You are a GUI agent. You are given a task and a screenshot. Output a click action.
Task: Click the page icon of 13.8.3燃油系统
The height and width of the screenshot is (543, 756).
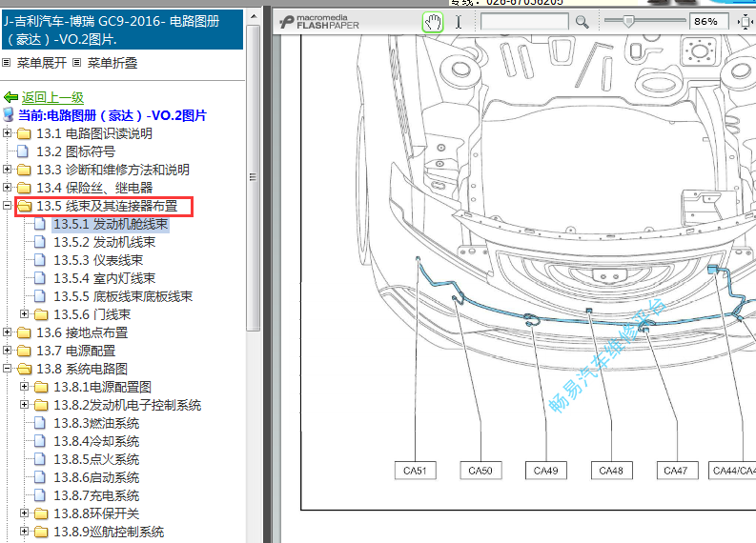coord(40,423)
